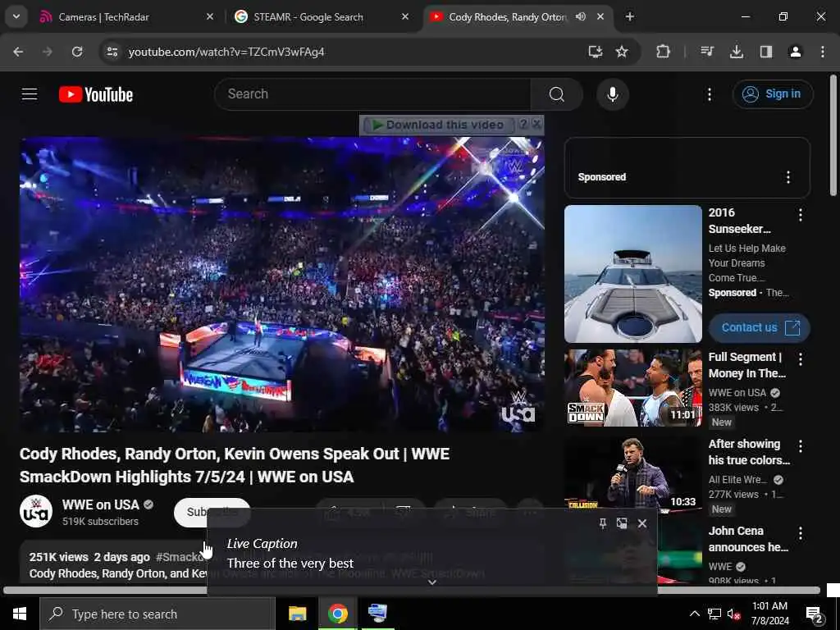
Task: Click the Sign in button
Action: [x=773, y=94]
